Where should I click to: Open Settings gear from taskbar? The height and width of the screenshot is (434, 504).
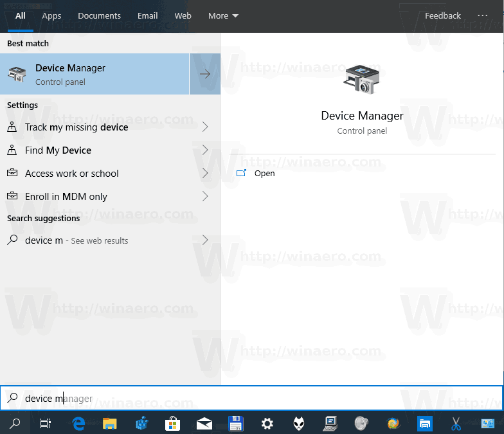(x=267, y=424)
